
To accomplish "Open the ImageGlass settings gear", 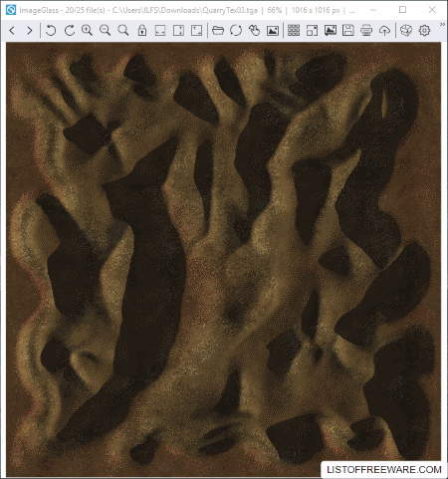I will pos(424,31).
